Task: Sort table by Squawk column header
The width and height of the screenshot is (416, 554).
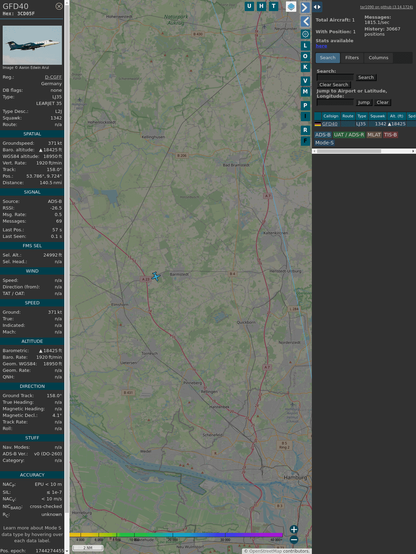Action: point(377,116)
